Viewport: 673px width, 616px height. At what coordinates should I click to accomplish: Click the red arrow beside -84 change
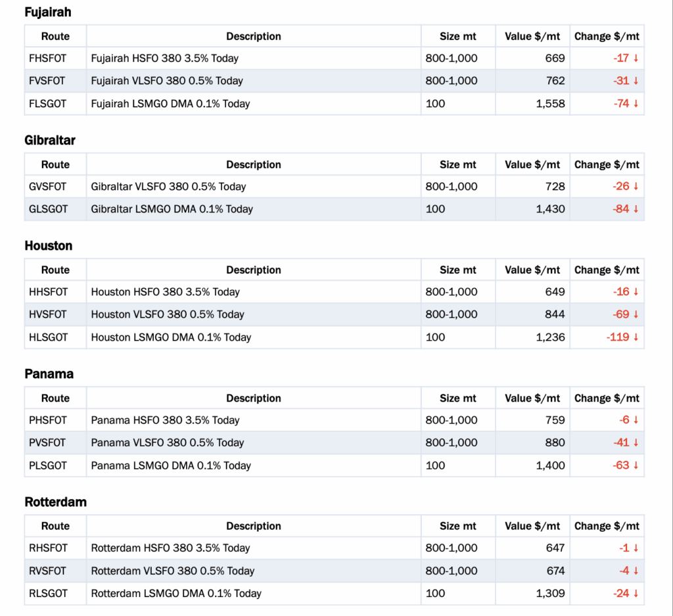[x=636, y=209]
